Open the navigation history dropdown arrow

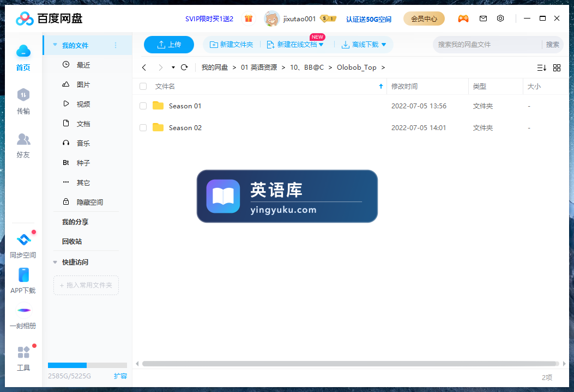tap(173, 68)
